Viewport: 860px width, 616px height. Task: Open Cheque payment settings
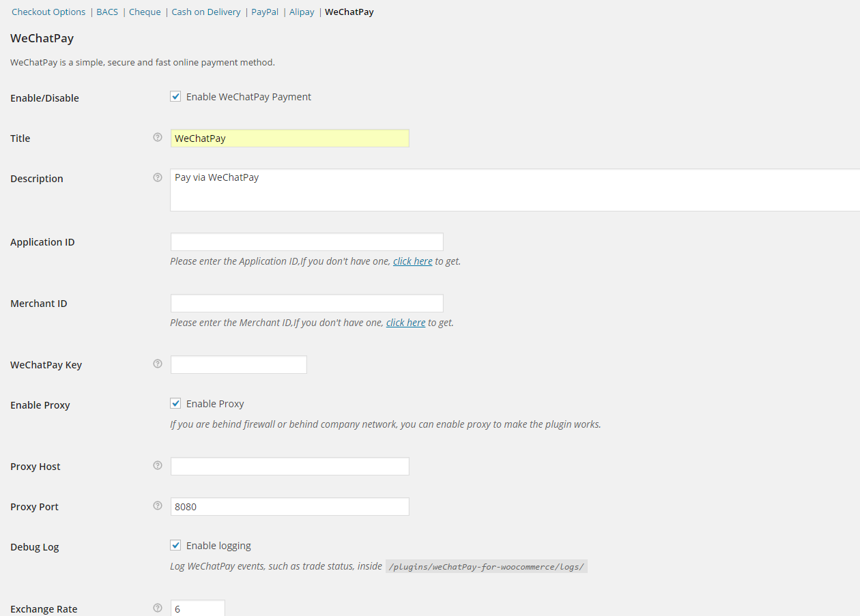(145, 12)
